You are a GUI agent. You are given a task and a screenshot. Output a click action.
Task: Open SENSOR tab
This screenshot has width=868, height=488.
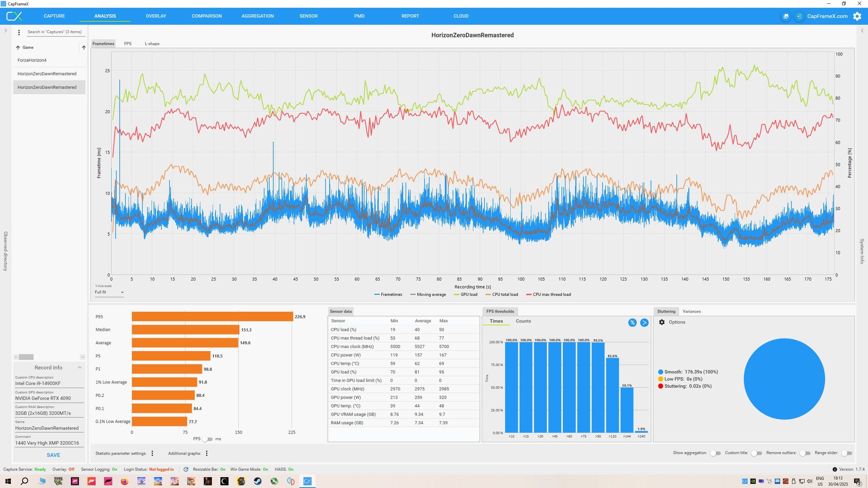[308, 16]
